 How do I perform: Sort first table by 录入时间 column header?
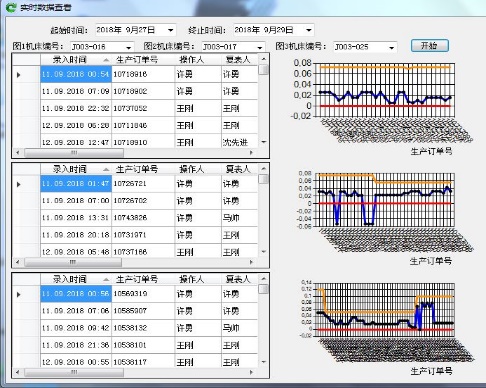(x=76, y=60)
